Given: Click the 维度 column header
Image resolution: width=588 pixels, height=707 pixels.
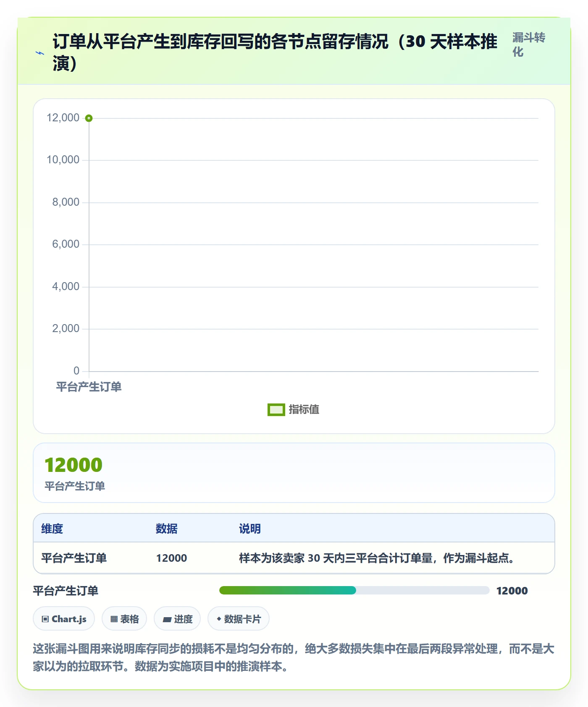Looking at the screenshot, I should coord(52,529).
